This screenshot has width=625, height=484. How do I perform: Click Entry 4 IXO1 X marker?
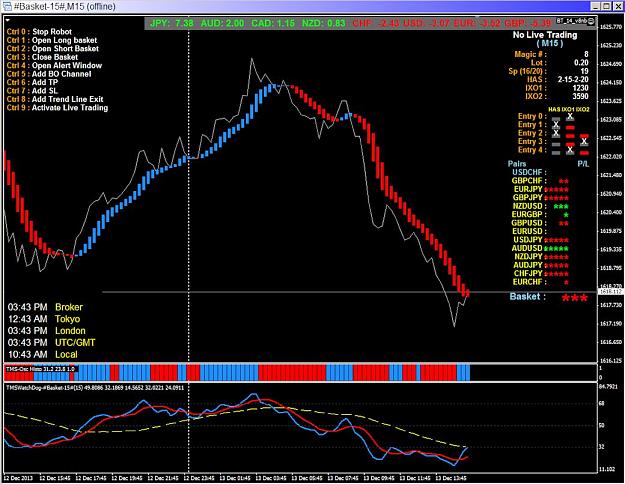pyautogui.click(x=570, y=150)
